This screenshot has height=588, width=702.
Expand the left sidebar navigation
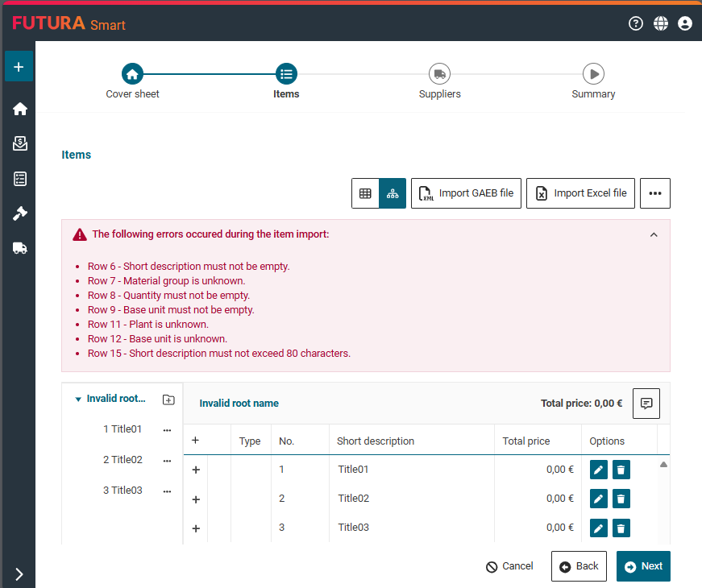click(x=19, y=574)
